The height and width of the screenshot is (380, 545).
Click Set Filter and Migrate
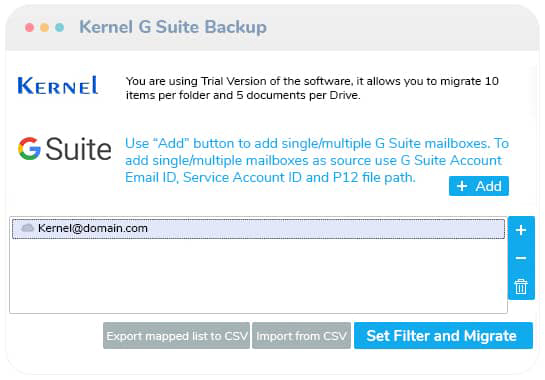(443, 335)
